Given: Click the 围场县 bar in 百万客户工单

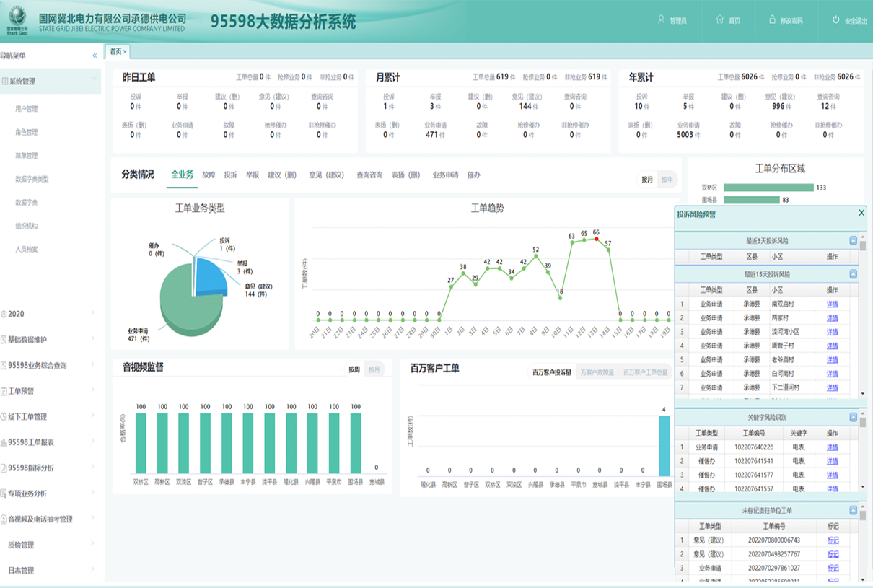Looking at the screenshot, I should coord(664,446).
